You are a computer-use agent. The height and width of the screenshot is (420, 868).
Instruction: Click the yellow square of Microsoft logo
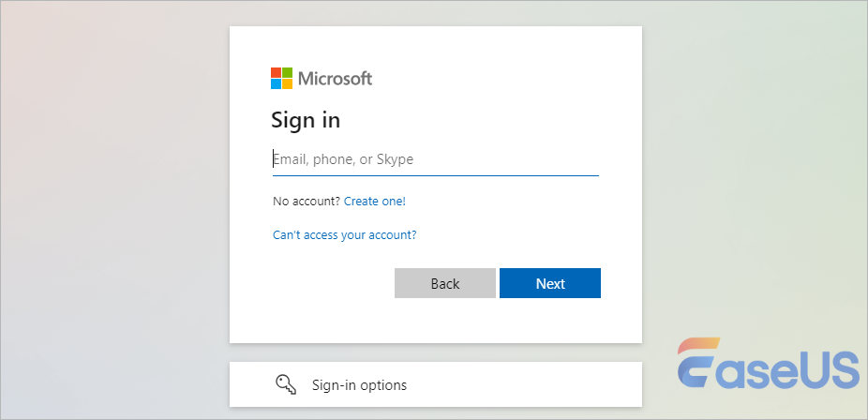point(288,83)
